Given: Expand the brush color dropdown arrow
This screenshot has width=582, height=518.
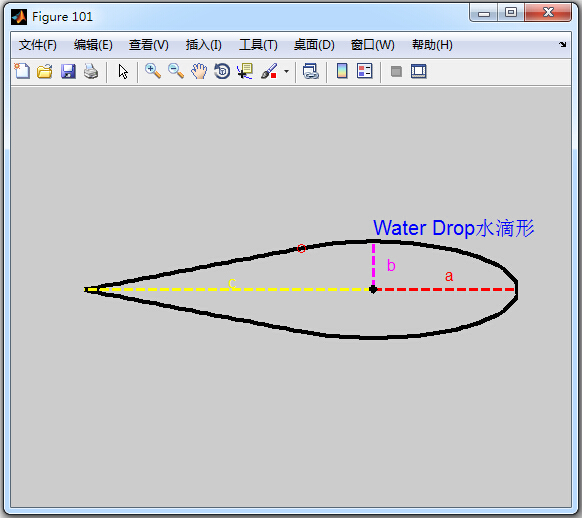Looking at the screenshot, I should coord(287,71).
